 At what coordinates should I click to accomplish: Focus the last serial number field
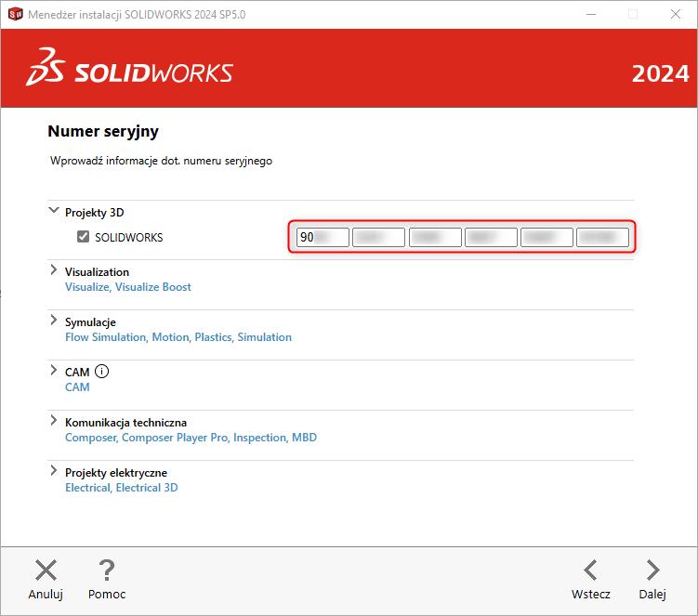click(x=603, y=237)
